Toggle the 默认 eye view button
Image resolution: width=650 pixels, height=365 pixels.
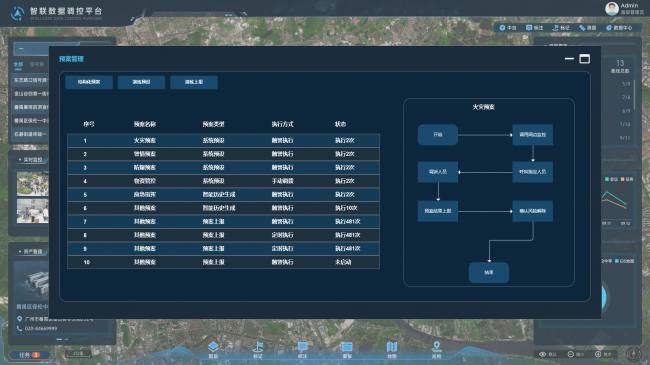coord(543,354)
